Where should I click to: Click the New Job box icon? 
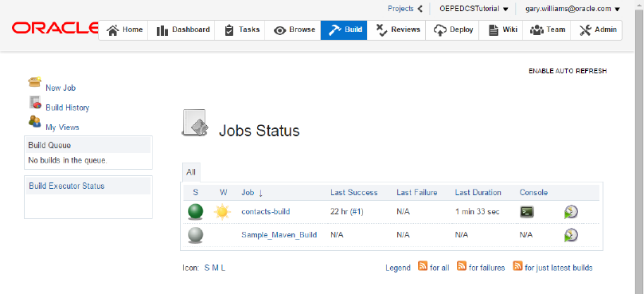pyautogui.click(x=35, y=82)
